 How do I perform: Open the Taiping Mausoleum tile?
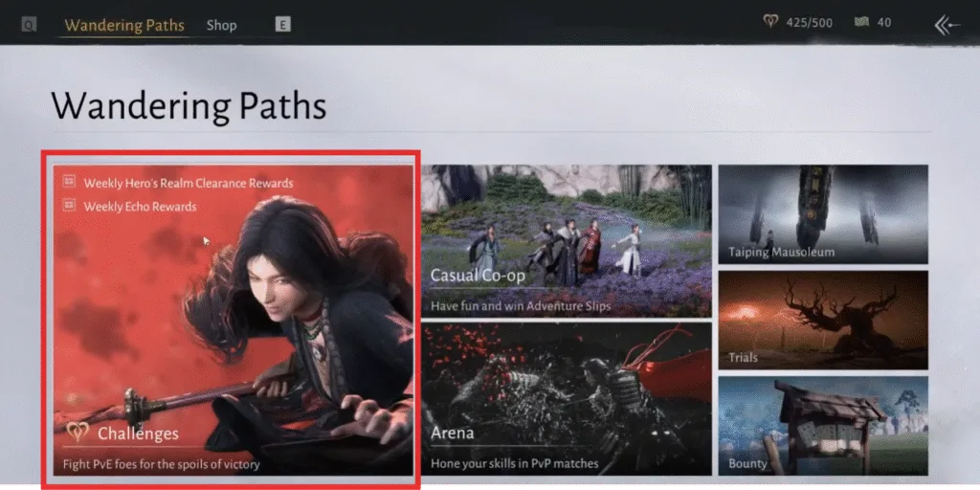822,213
